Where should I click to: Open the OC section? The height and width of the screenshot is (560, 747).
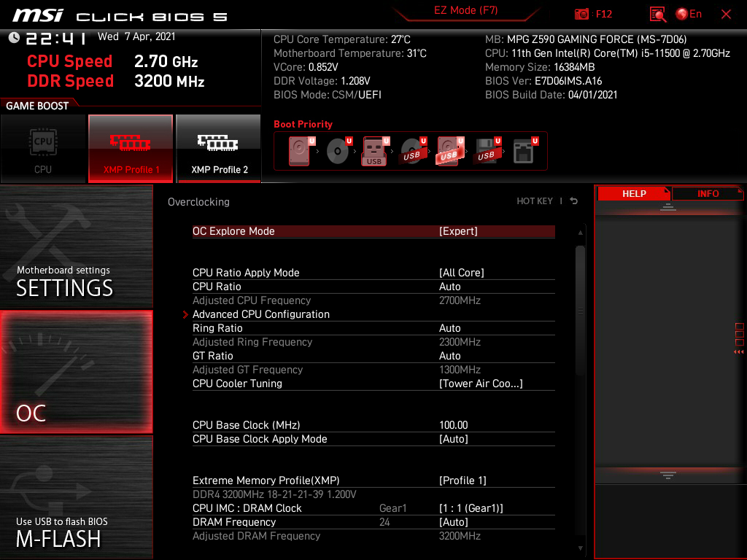click(76, 373)
